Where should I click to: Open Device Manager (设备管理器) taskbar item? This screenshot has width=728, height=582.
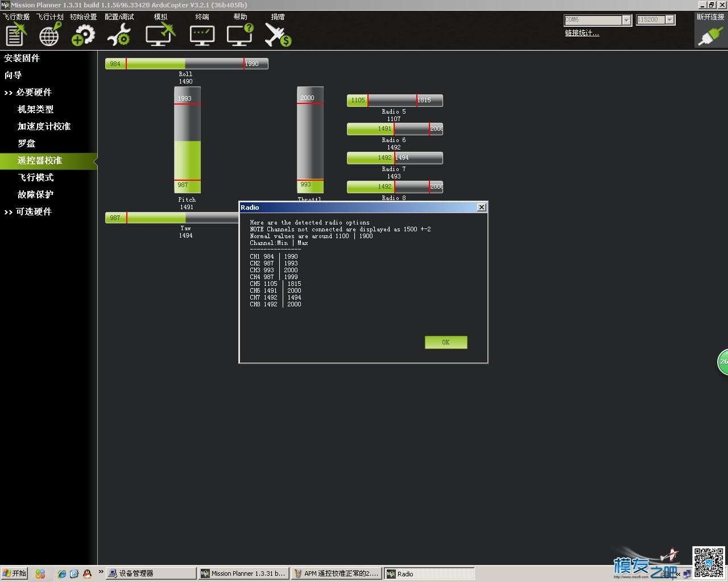pyautogui.click(x=151, y=573)
